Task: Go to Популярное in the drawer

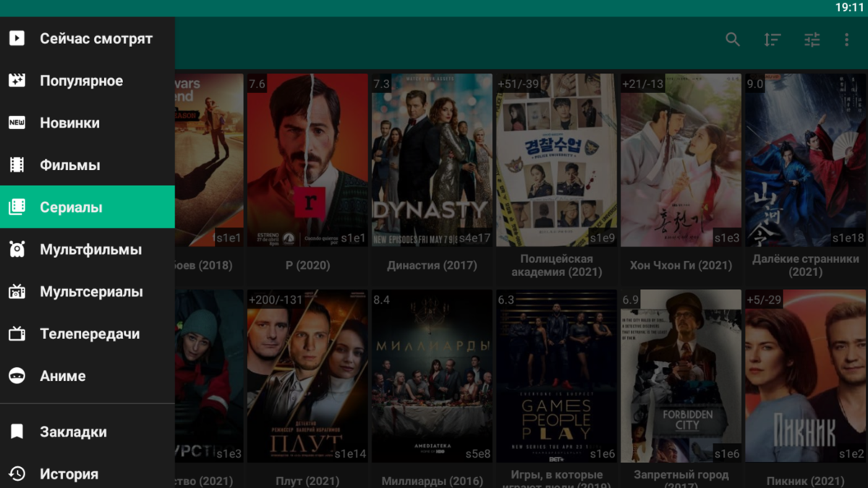Action: pyautogui.click(x=87, y=80)
